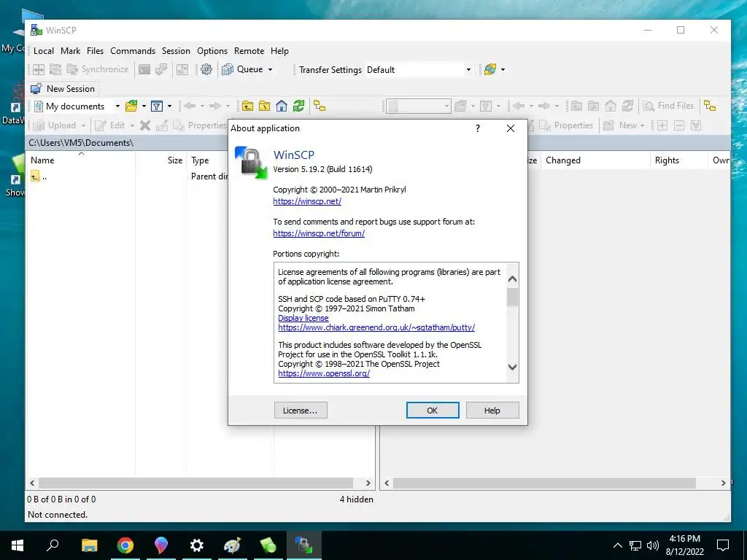Sort local panel by Size column
Screen dimensions: 747x560
coord(161,160)
